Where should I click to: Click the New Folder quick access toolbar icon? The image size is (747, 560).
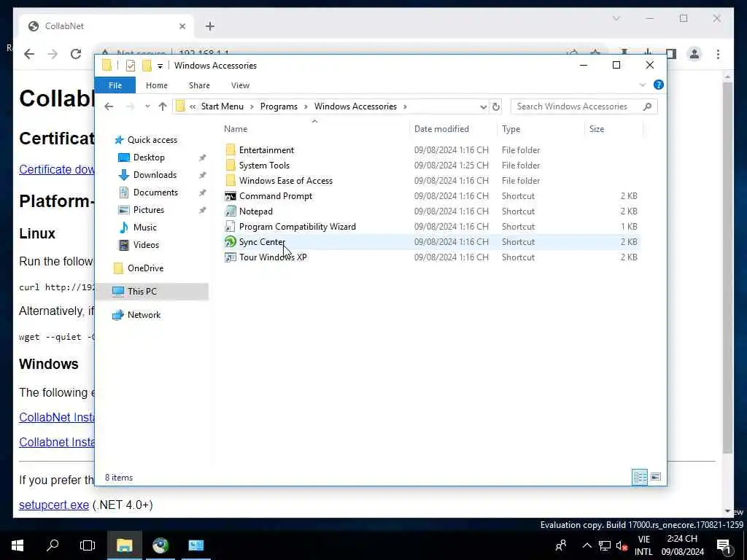[x=147, y=66]
